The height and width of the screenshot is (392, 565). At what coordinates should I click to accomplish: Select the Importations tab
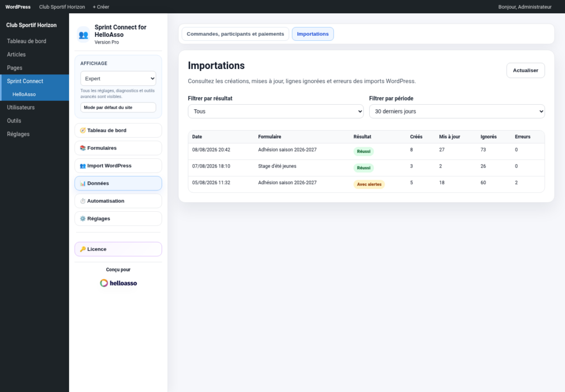coord(313,34)
